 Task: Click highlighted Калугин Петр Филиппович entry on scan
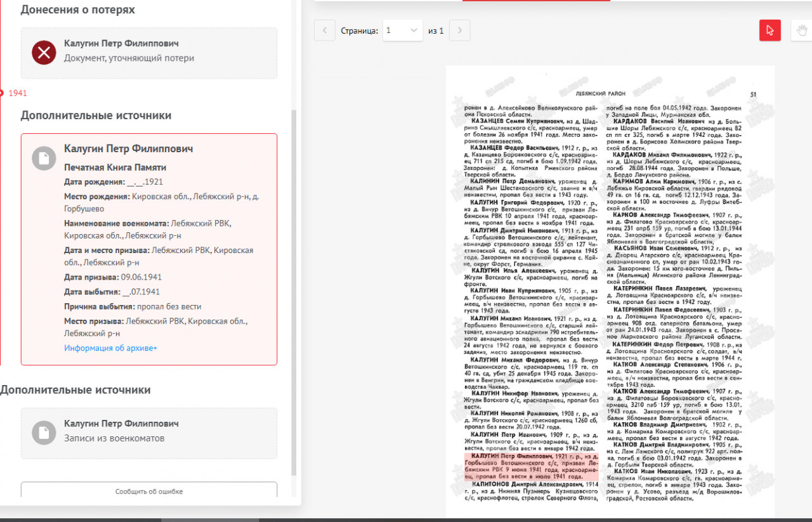[531, 466]
